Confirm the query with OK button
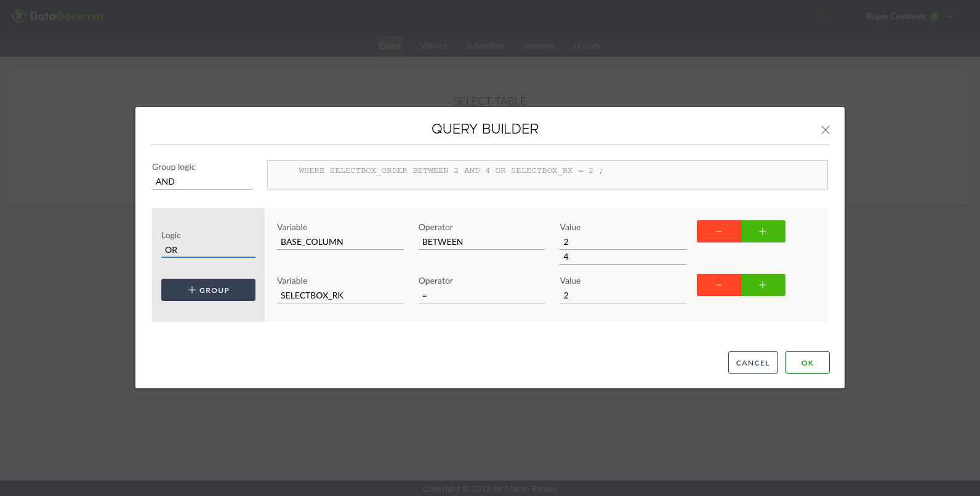The height and width of the screenshot is (496, 980). pos(807,362)
